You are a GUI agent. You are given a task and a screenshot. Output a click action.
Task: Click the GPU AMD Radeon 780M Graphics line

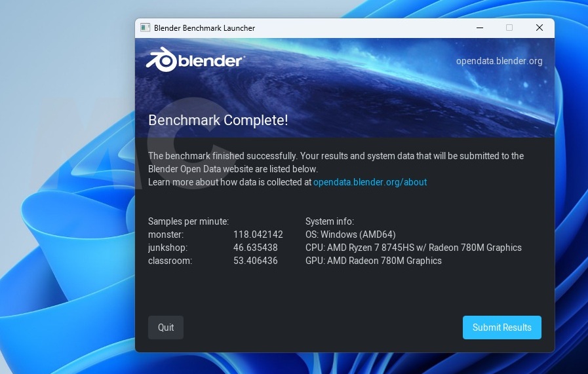coord(373,261)
